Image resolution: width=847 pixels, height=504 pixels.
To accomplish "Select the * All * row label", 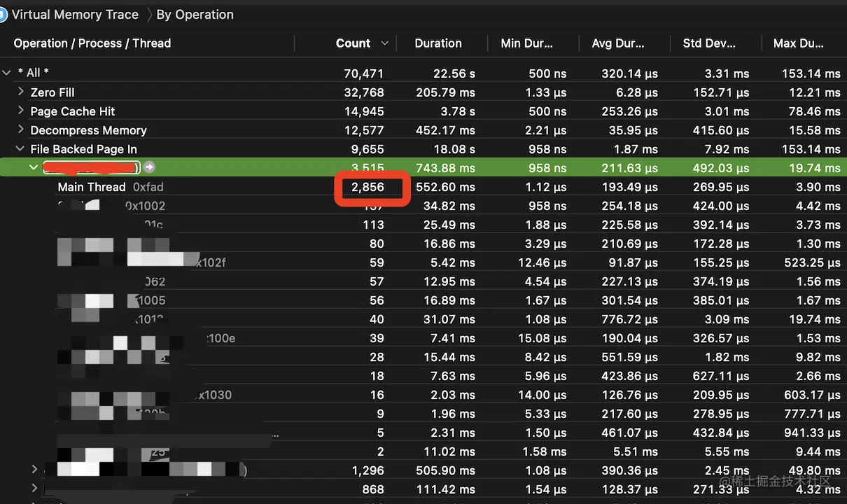I will tap(33, 73).
